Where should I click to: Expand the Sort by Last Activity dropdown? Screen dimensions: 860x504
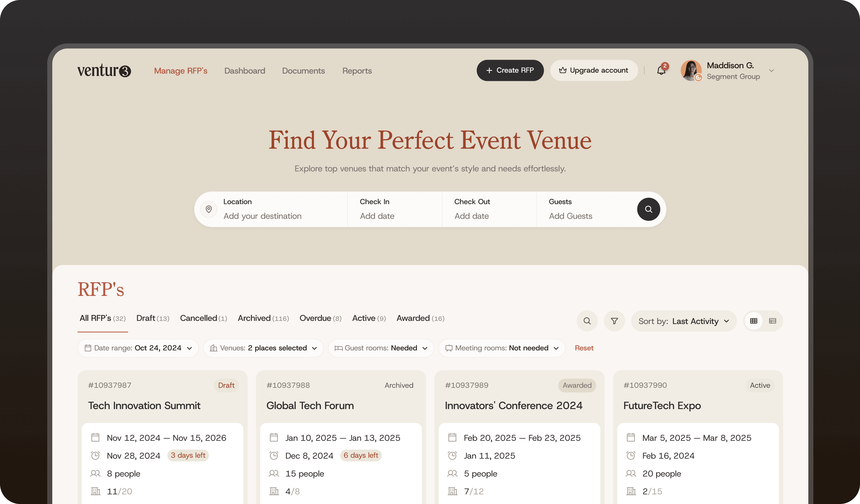click(684, 321)
